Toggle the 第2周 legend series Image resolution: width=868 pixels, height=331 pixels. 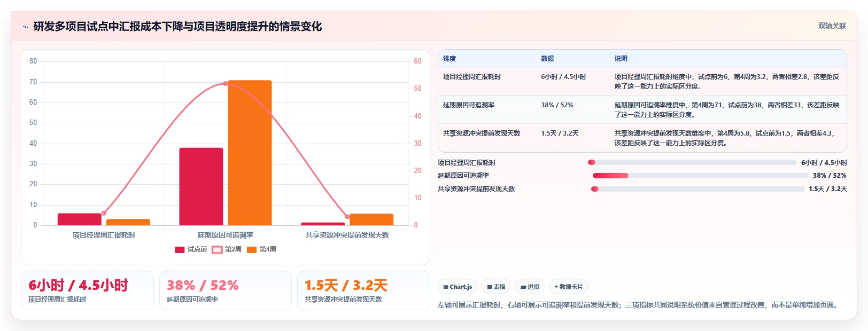pyautogui.click(x=227, y=249)
